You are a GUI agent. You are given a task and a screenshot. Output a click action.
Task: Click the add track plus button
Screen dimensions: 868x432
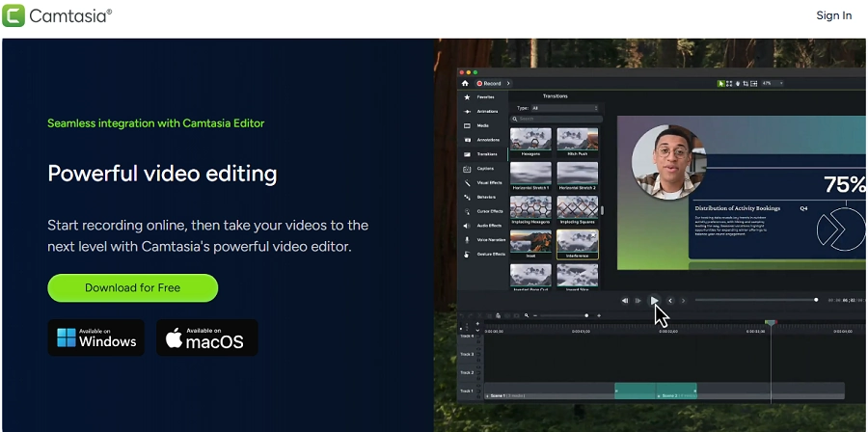click(477, 324)
